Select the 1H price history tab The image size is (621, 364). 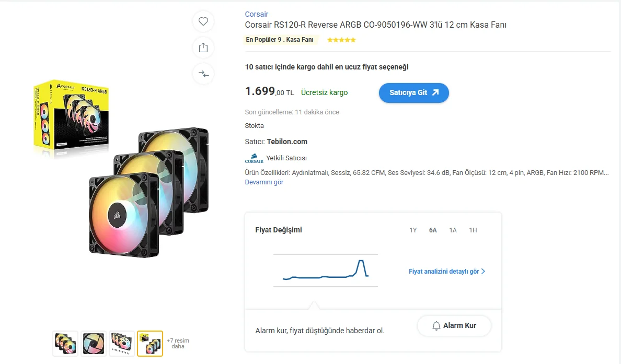point(473,230)
